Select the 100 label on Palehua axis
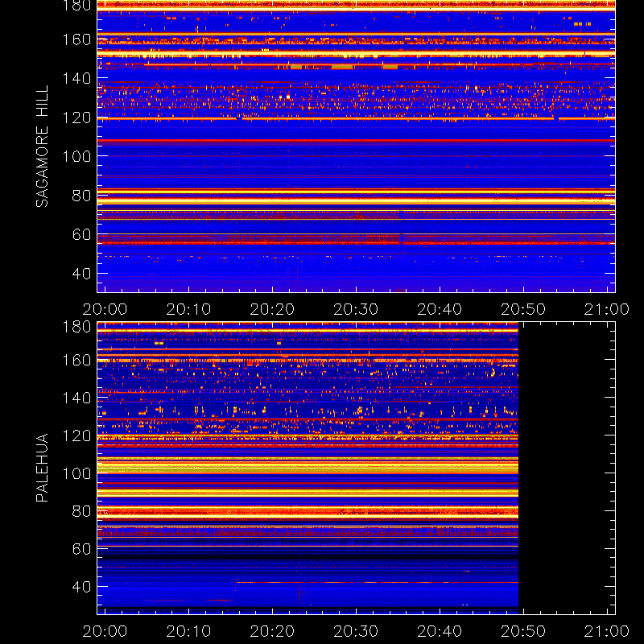 coord(76,473)
